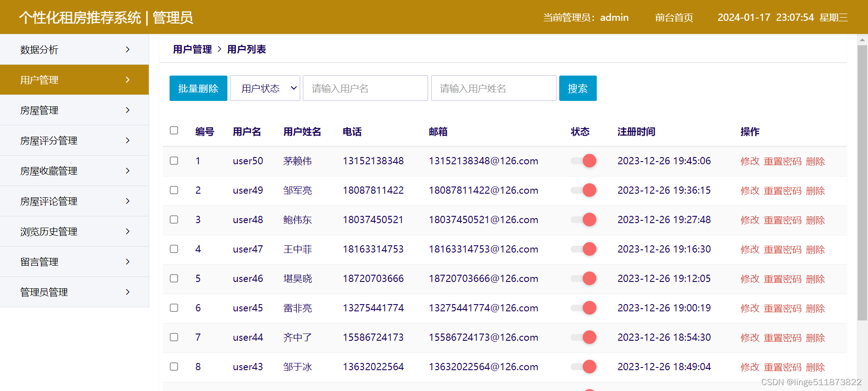
Task: Expand the 管理员管理 chevron arrow
Action: coord(127,292)
